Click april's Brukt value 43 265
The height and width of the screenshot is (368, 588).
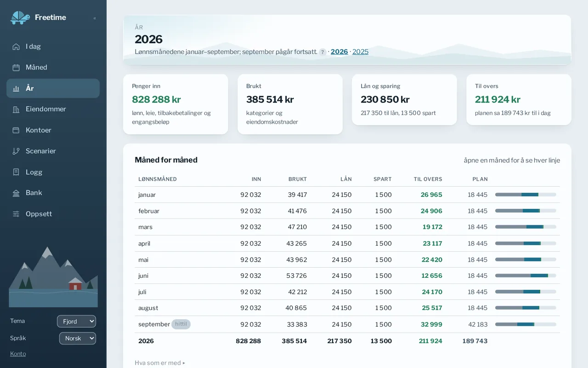pyautogui.click(x=296, y=243)
